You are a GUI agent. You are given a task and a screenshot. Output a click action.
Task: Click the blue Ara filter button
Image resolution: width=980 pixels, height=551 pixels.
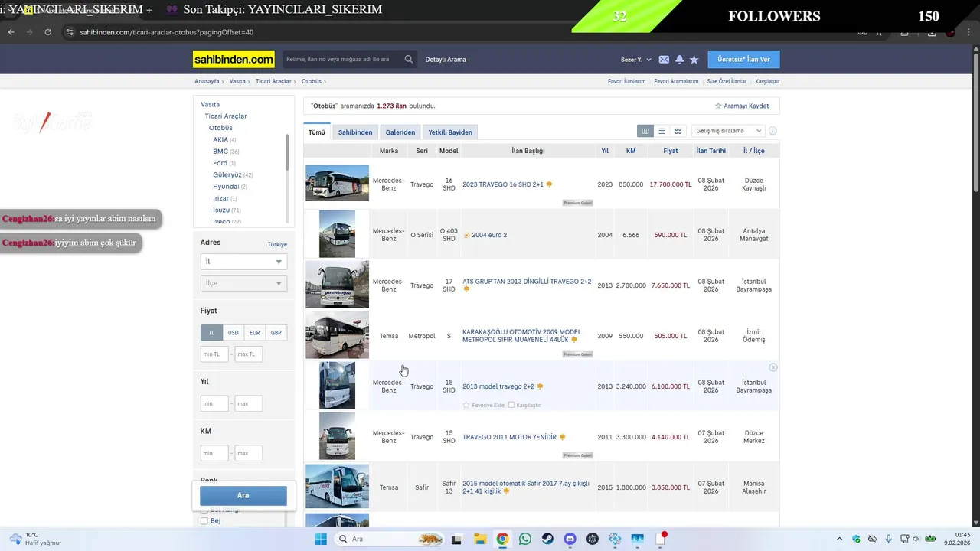(243, 495)
